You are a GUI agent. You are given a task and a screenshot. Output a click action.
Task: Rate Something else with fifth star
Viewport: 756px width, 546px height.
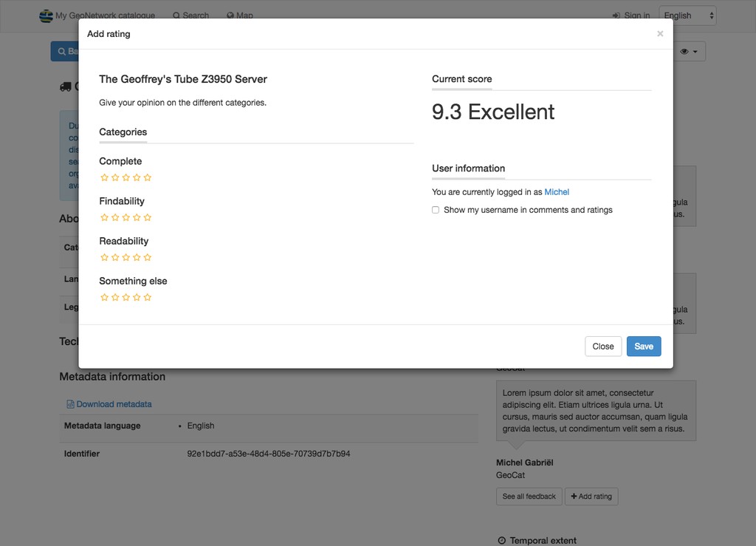[x=148, y=297]
